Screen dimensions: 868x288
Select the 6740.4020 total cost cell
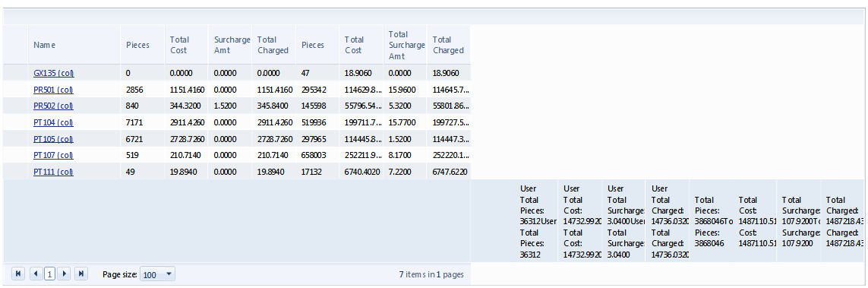tap(362, 172)
